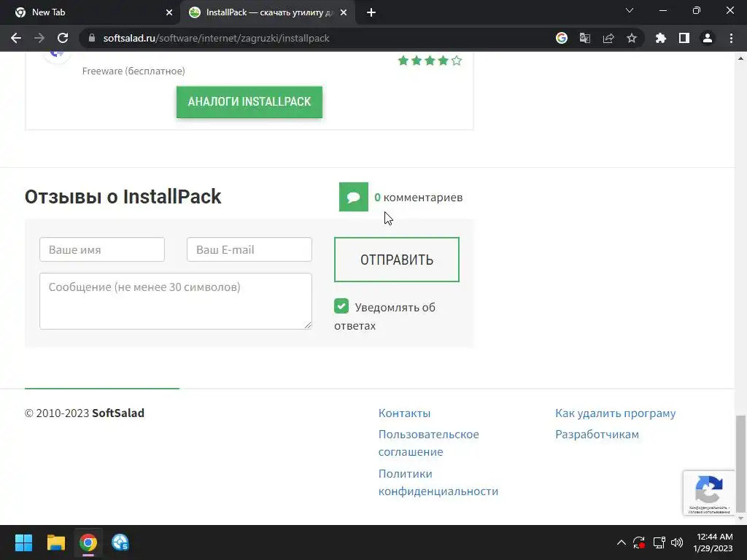Open File Explorer from taskbar
The image size is (747, 560).
pyautogui.click(x=55, y=542)
